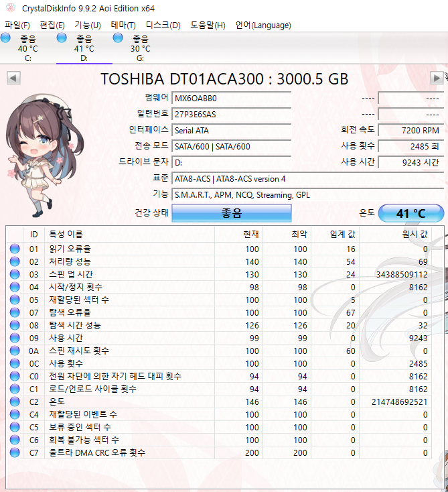Click status orb of attribute C6 회복 불가능 섹터 수
The height and width of the screenshot is (492, 448).
click(15, 440)
